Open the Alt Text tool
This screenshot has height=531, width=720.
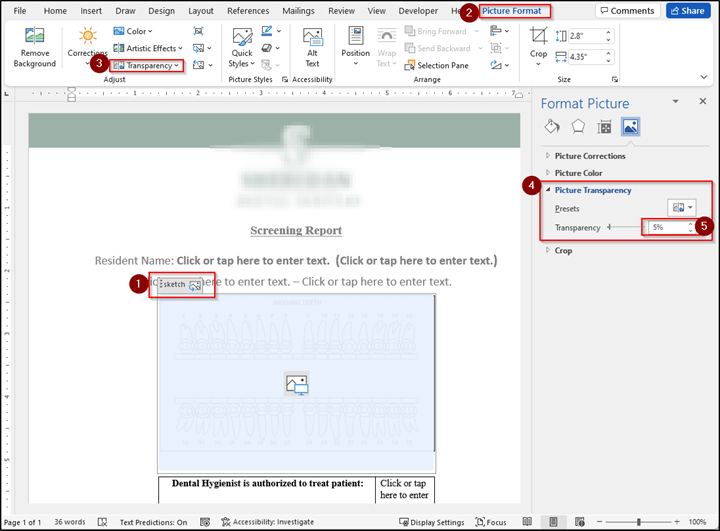[x=312, y=47]
